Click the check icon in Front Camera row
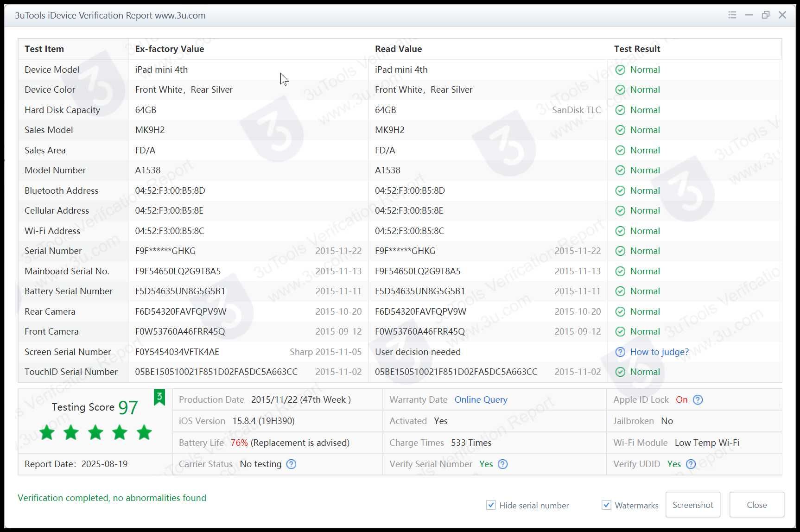The image size is (800, 532). click(x=620, y=331)
